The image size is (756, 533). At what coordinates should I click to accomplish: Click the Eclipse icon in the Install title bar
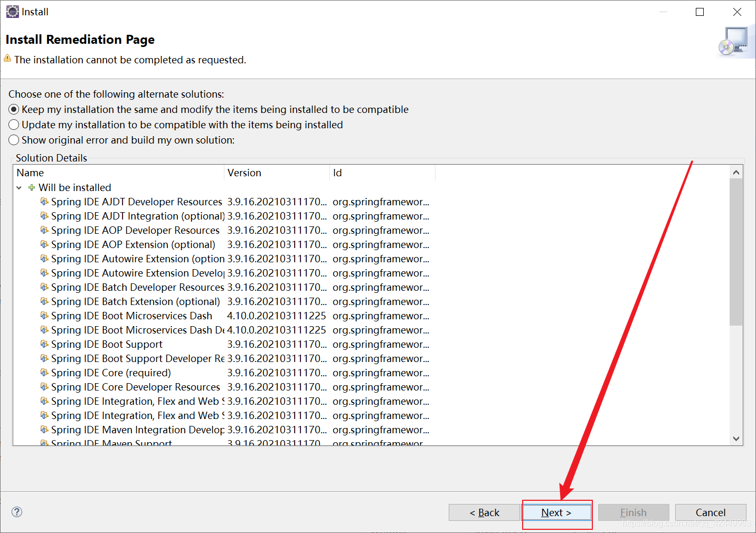(12, 12)
